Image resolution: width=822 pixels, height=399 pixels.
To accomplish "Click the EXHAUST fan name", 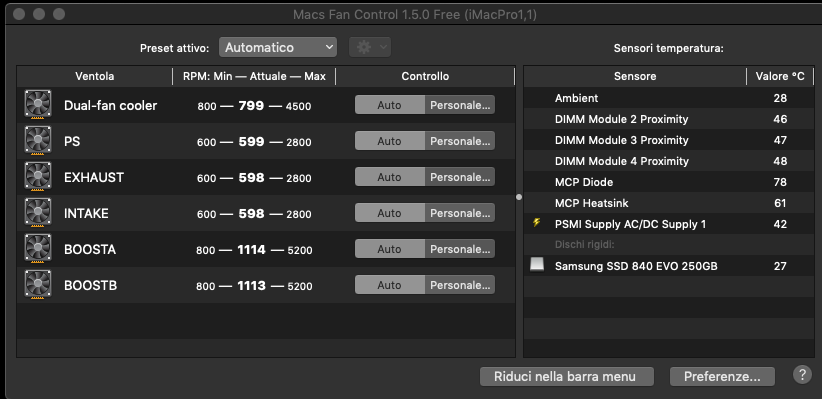I will coord(94,177).
